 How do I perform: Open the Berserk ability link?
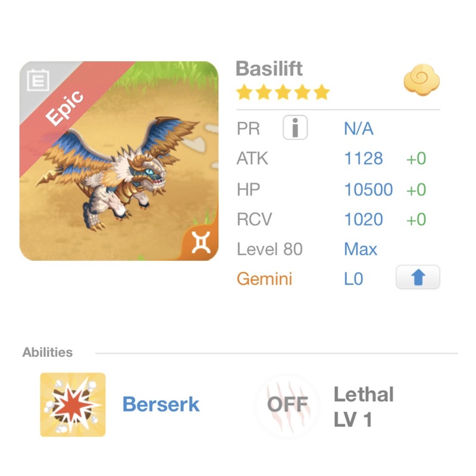161,405
